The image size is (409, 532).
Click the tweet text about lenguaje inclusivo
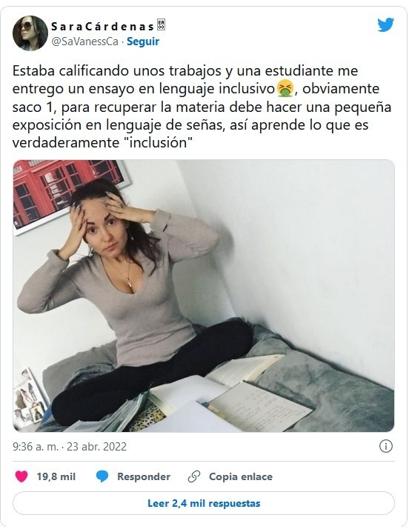[x=202, y=107]
